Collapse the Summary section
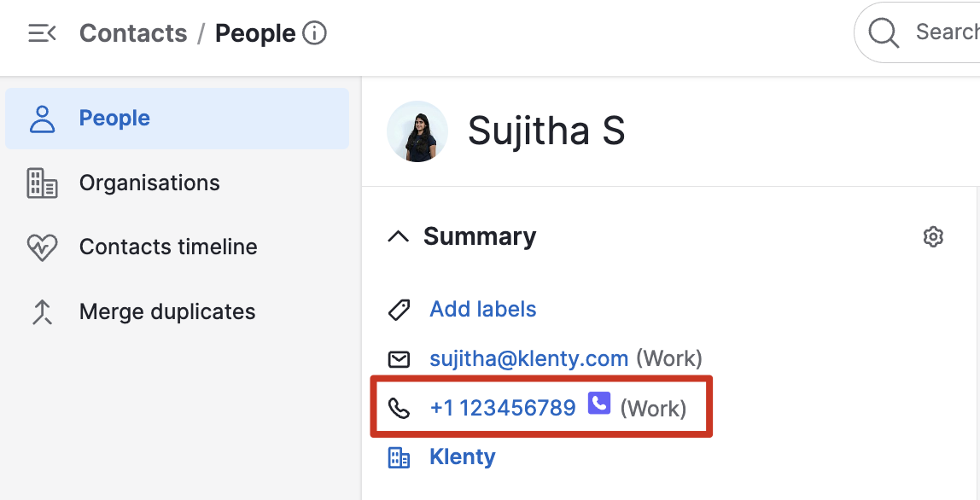The height and width of the screenshot is (500, 980). [x=398, y=236]
